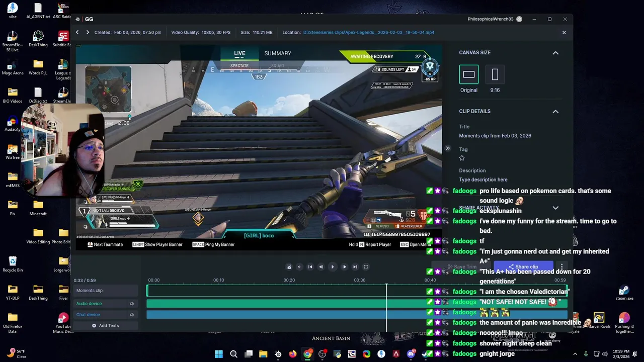This screenshot has height=362, width=644.
Task: Open DxDiag.txt desktop file
Action: [38, 95]
